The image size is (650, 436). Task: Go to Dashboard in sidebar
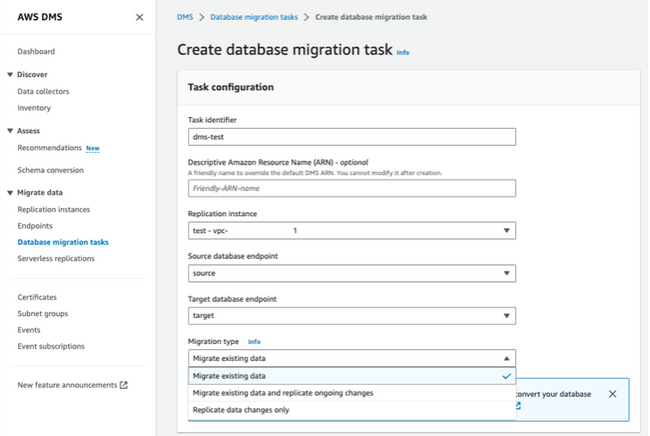click(x=36, y=51)
